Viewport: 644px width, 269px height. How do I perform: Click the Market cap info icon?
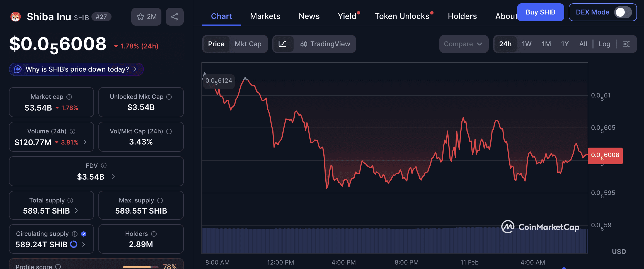pyautogui.click(x=69, y=97)
